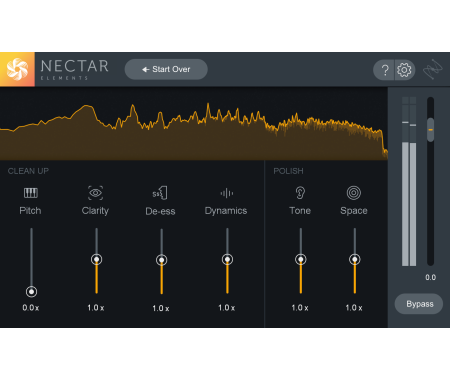Click the Pitch label
The height and width of the screenshot is (380, 450).
[x=30, y=211]
